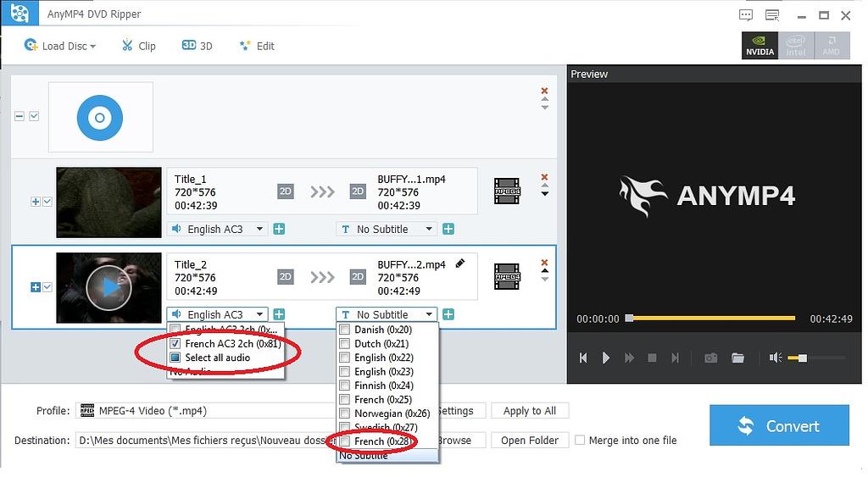The image size is (868, 477).
Task: Enable Merge into one file checkbox
Action: point(580,441)
